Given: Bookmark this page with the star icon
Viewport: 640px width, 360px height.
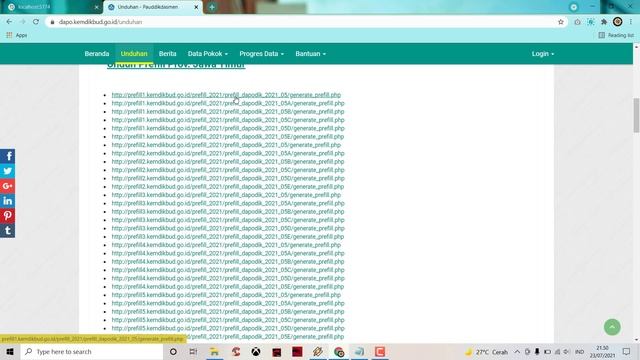Looking at the screenshot, I should point(561,22).
